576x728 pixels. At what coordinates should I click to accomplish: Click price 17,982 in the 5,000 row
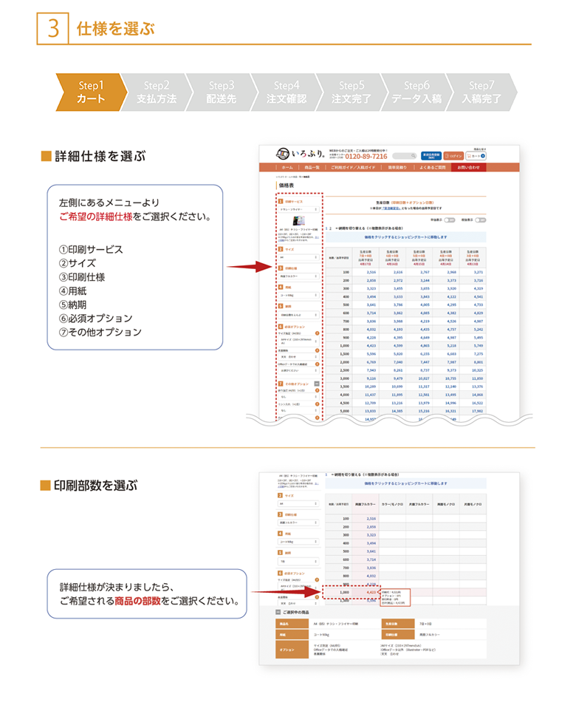point(477,411)
